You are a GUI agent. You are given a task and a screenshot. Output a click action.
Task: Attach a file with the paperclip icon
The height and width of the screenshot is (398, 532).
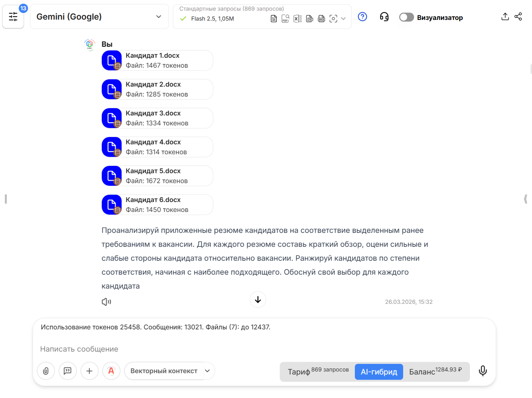[46, 371]
